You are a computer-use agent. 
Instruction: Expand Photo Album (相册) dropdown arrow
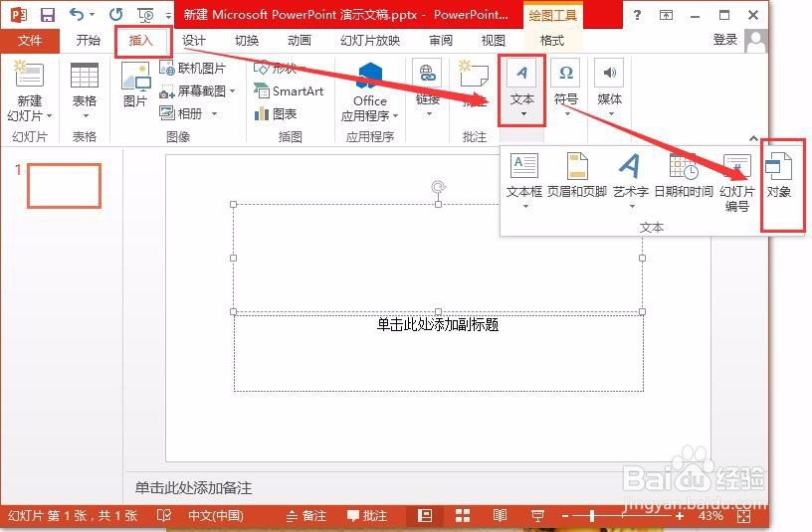[214, 113]
